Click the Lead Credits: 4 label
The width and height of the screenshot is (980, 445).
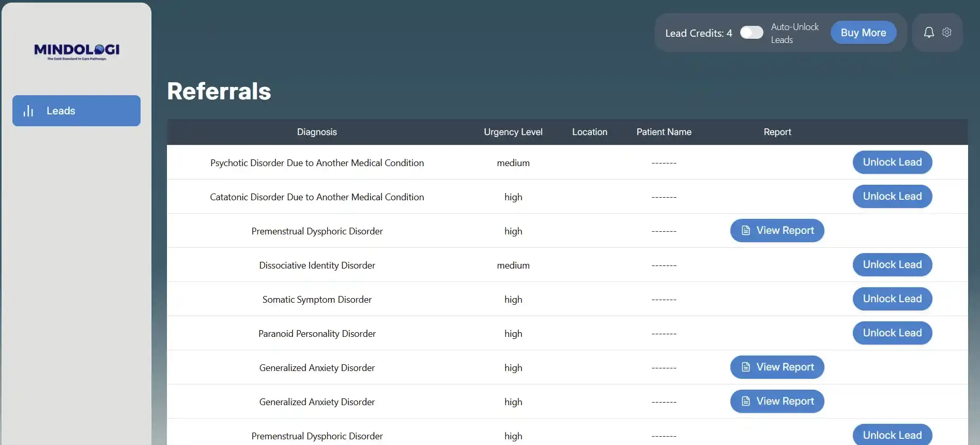[x=698, y=33]
